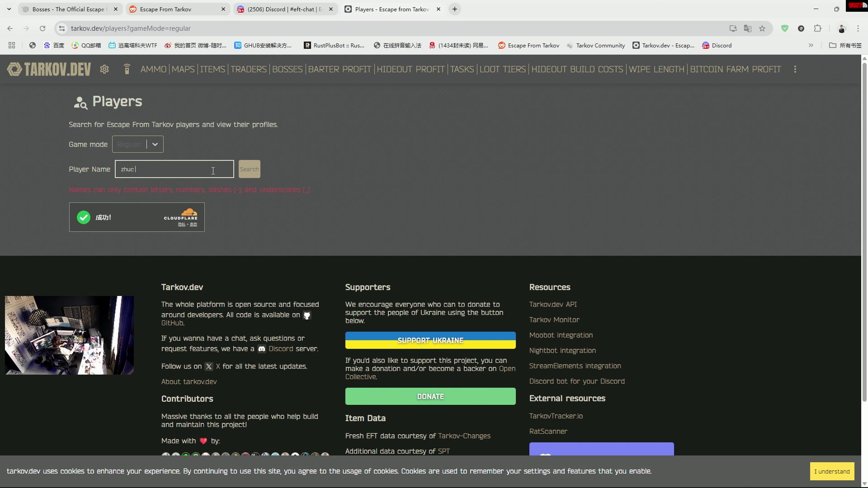Click the TARKOV.DEV logo
The image size is (868, 488).
click(x=49, y=69)
